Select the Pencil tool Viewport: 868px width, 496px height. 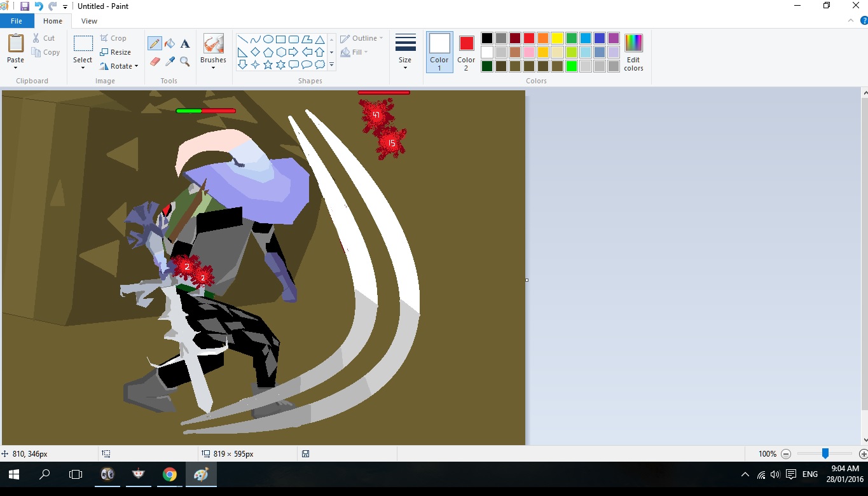coord(155,43)
